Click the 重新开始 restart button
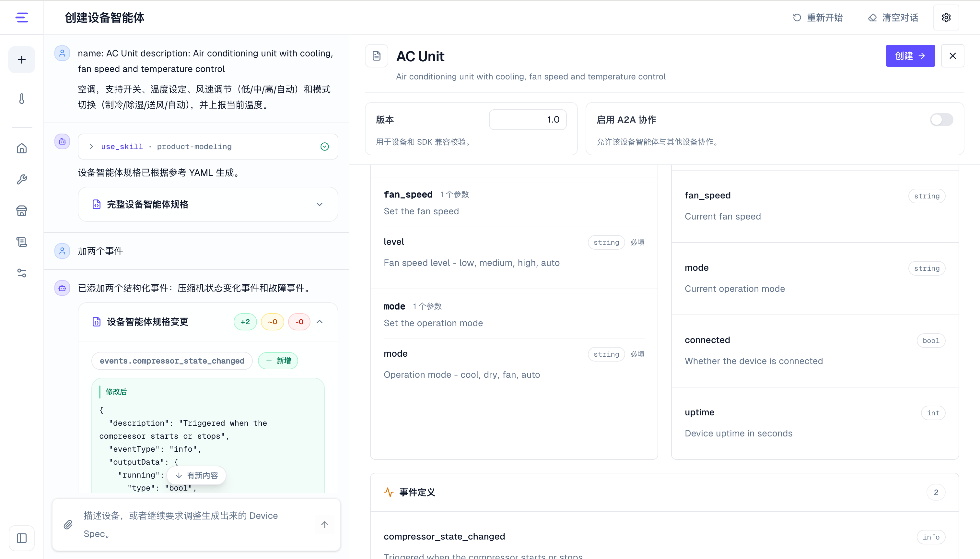Screen dimensions: 980x559 [818, 18]
